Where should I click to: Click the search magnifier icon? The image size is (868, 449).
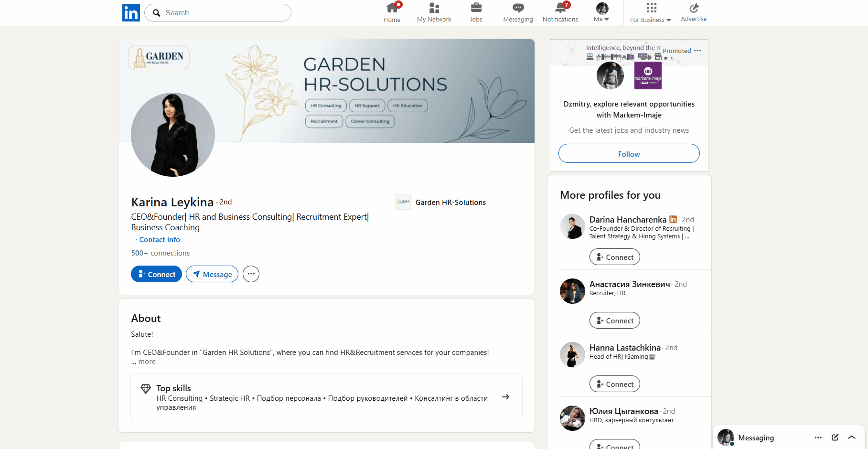156,13
